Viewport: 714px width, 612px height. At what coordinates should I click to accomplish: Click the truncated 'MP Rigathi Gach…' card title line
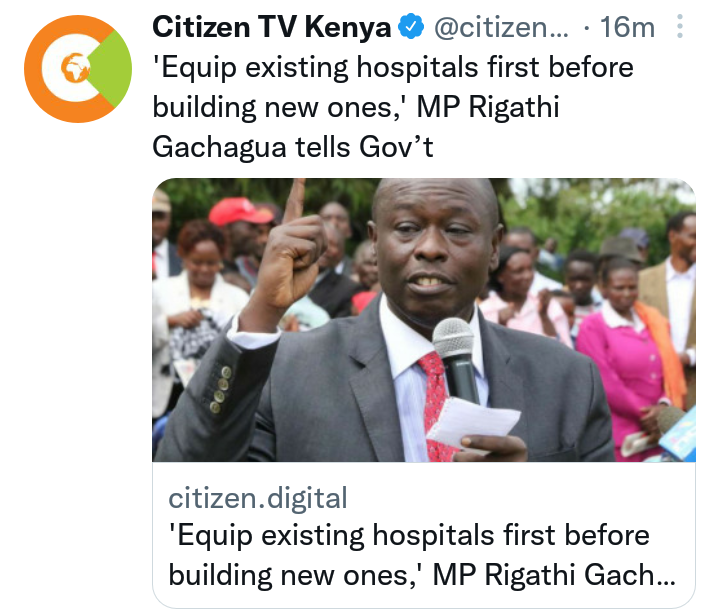point(554,575)
